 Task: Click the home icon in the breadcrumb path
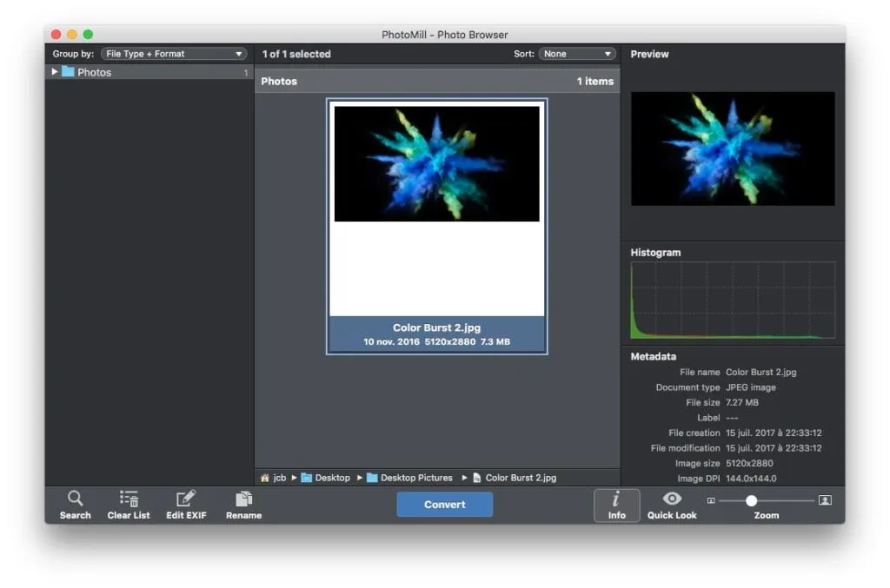click(265, 477)
